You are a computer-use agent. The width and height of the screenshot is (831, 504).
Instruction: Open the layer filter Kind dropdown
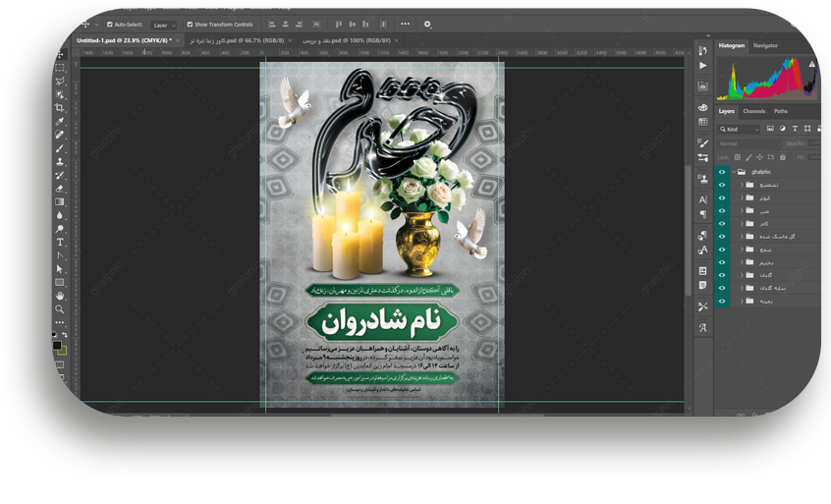pyautogui.click(x=738, y=129)
